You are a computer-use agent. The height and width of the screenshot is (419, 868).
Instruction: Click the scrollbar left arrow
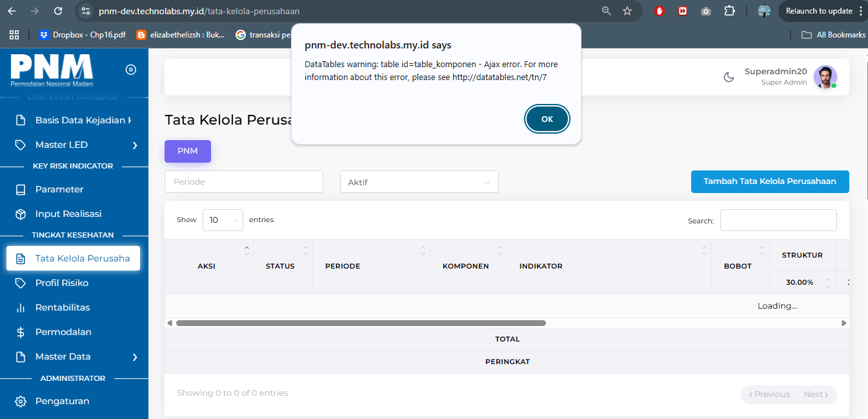click(170, 323)
